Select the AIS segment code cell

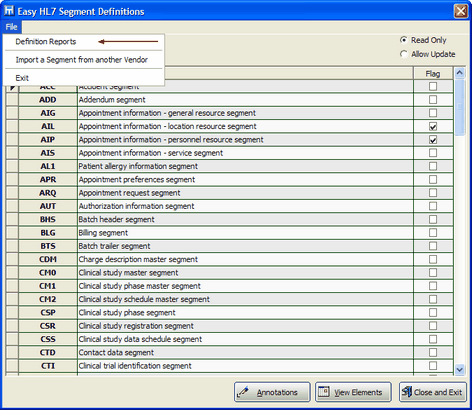point(48,153)
